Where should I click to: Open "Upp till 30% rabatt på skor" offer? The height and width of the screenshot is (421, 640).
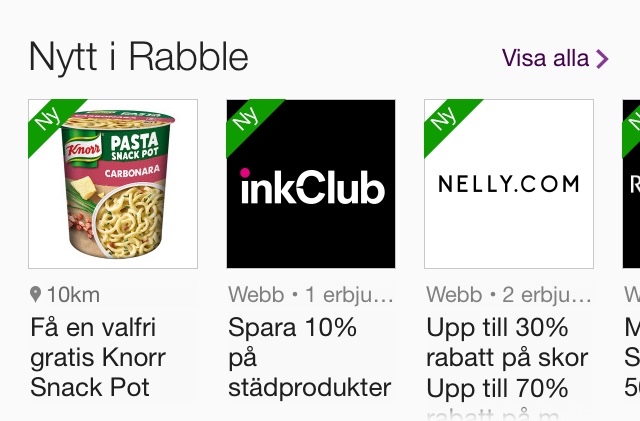(x=507, y=343)
